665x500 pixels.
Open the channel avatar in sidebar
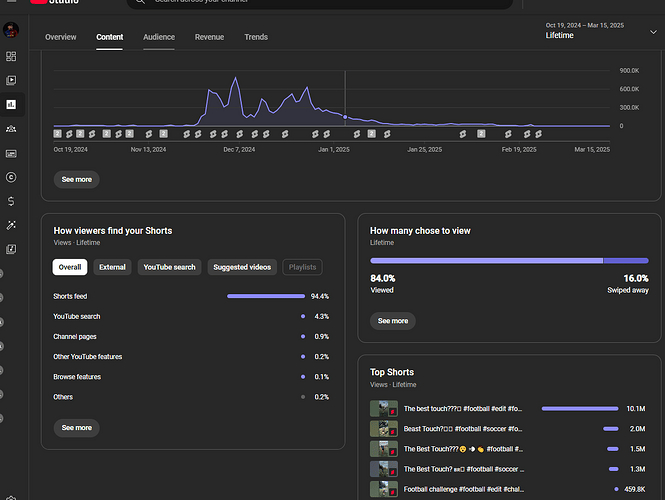click(x=11, y=30)
